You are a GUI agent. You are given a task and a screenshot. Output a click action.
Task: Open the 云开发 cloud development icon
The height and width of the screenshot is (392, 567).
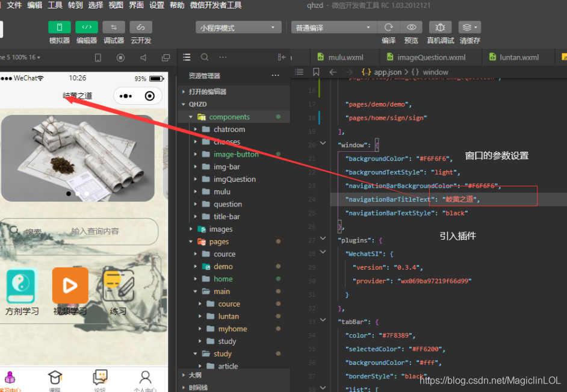(x=141, y=27)
